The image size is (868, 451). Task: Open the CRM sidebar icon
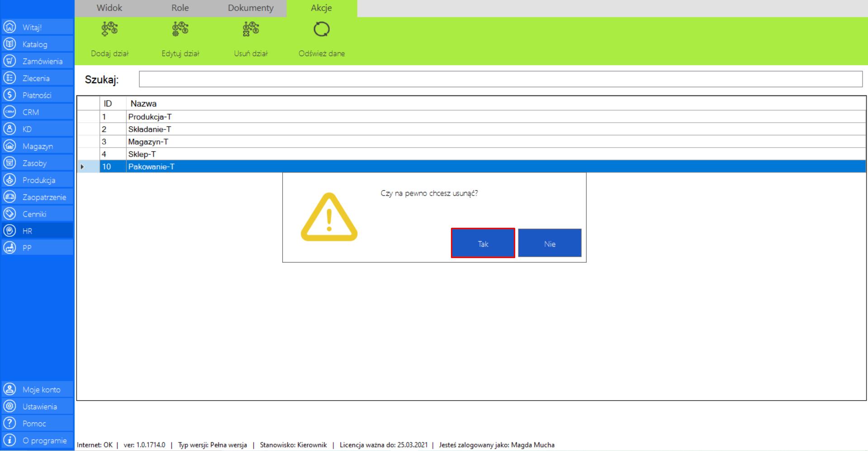(x=9, y=112)
